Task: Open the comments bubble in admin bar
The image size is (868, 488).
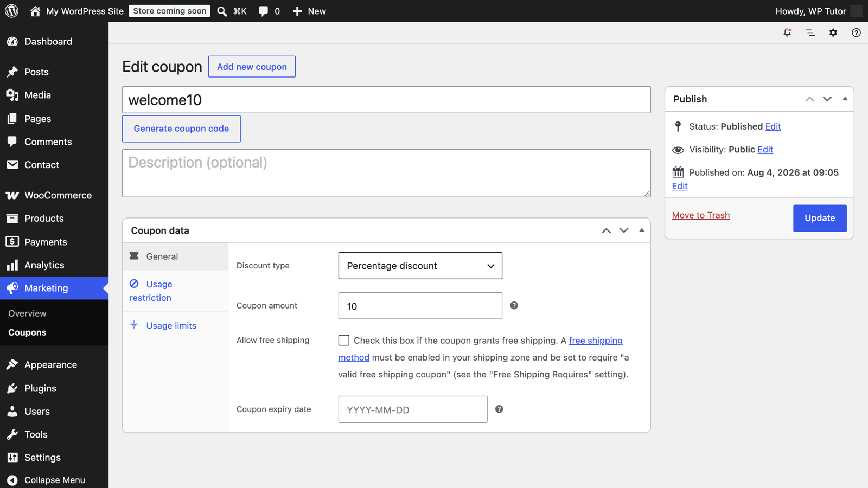Action: [263, 11]
